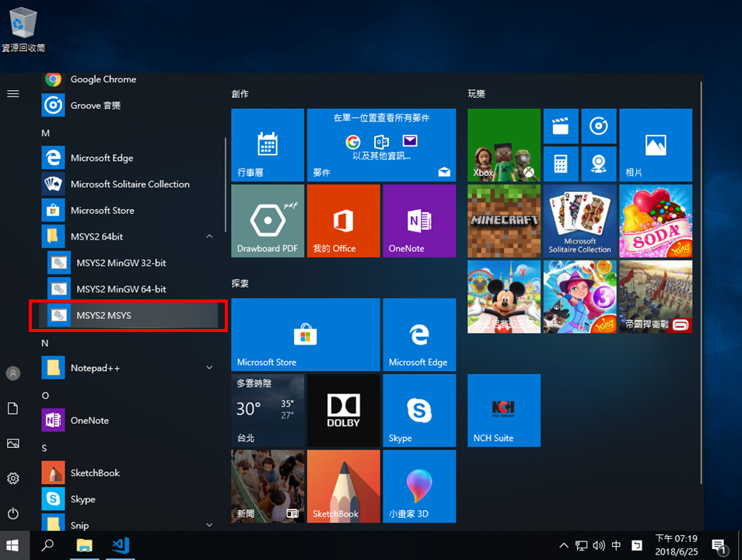Select Microsoft Solitaire Collection in the app list
This screenshot has height=560, width=742.
(130, 184)
